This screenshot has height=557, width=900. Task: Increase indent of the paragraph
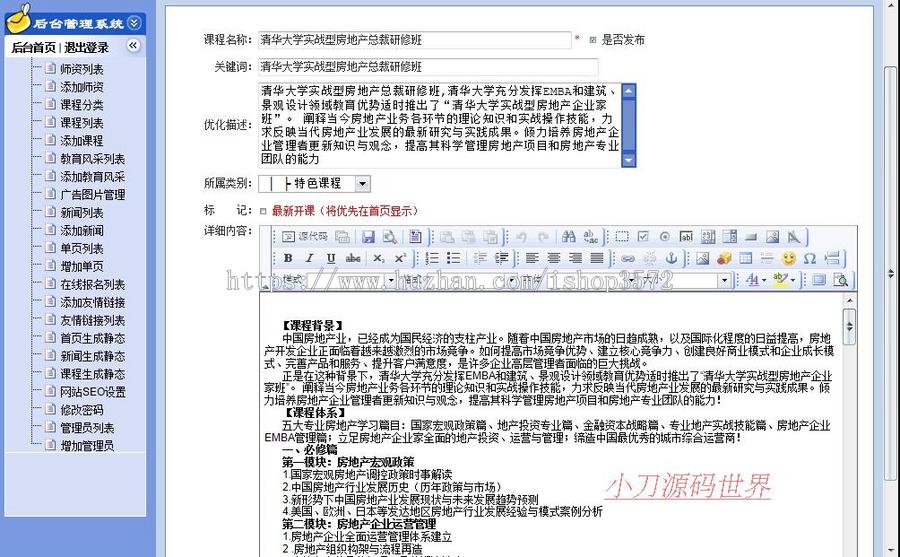click(x=501, y=258)
